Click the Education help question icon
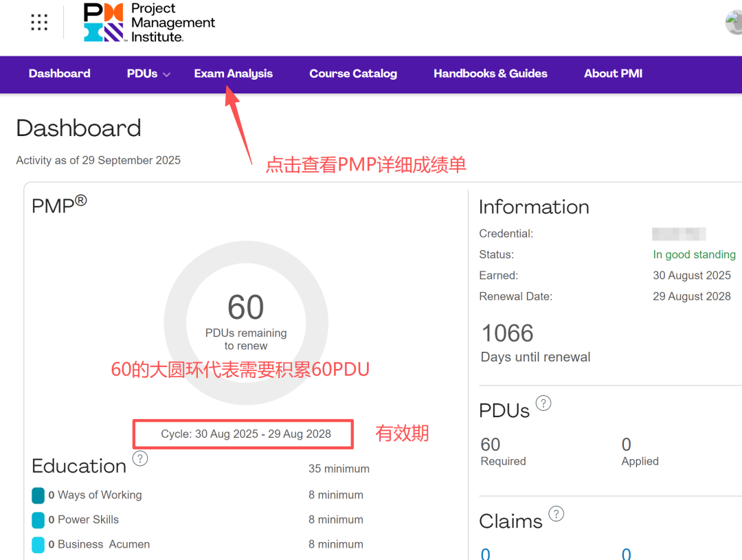 pos(140,458)
